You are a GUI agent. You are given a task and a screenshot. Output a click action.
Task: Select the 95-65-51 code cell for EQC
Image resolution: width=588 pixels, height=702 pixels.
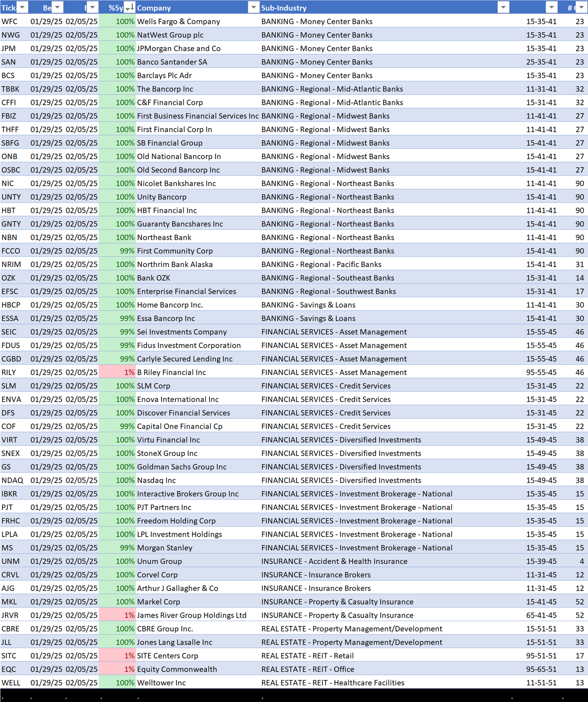pyautogui.click(x=541, y=669)
